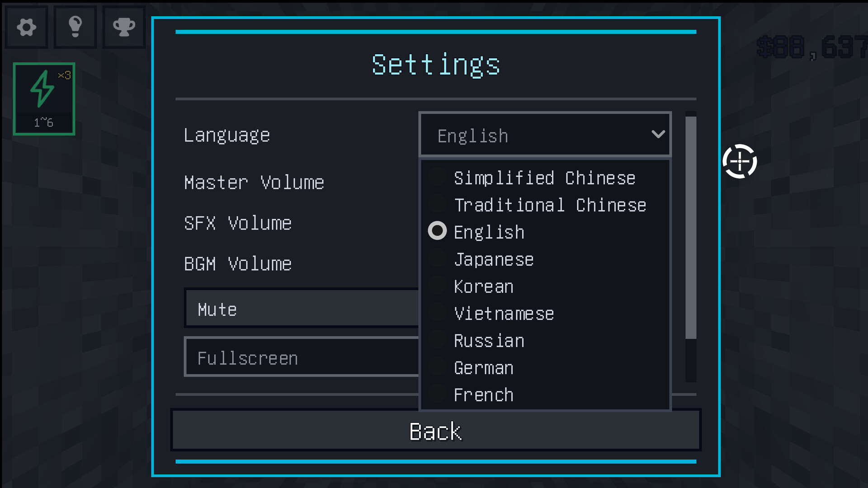This screenshot has width=868, height=488.
Task: Pick Vietnamese from the dropdown
Action: 545,313
